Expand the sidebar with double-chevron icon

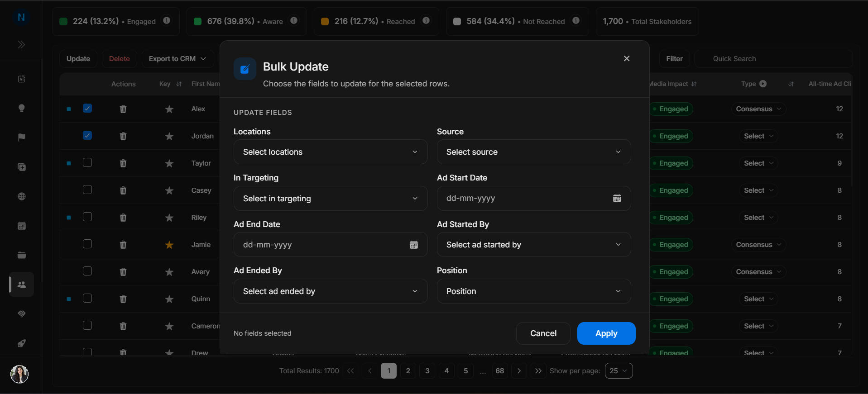pyautogui.click(x=21, y=44)
